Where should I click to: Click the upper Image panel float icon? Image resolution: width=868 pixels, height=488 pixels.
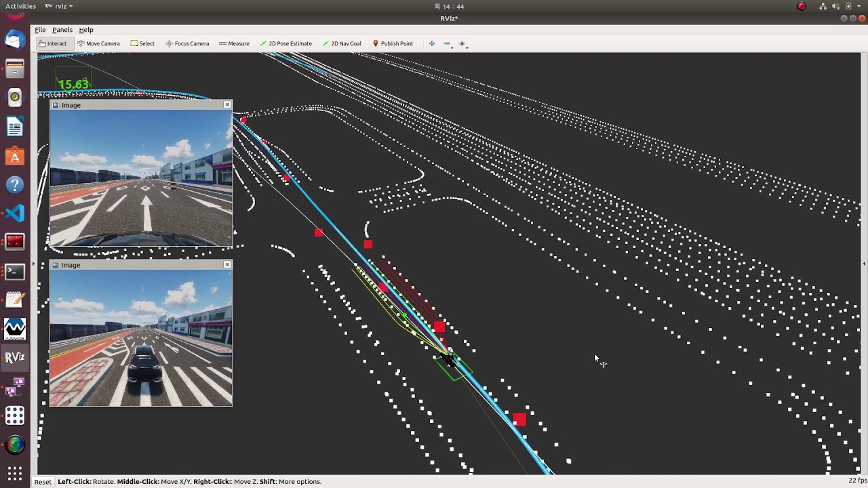coord(55,105)
